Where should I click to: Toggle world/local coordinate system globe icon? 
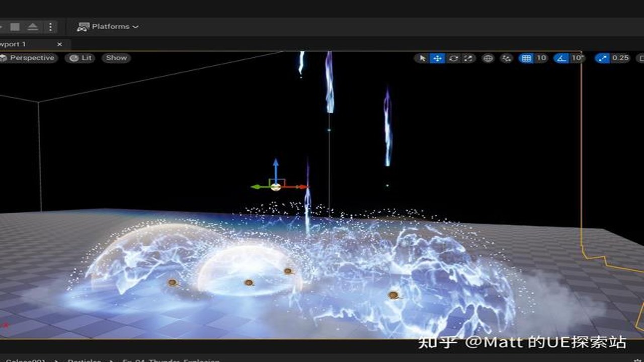point(488,58)
